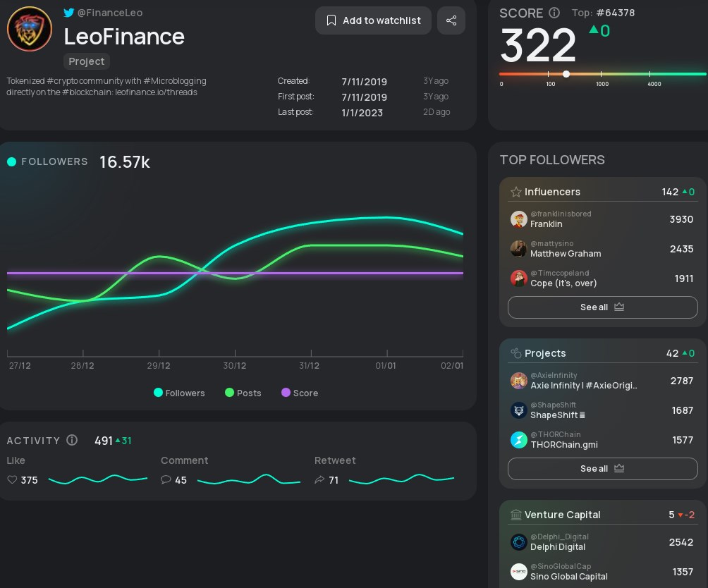708x588 pixels.
Task: Click the LeoFinance lion avatar
Action: [30, 29]
